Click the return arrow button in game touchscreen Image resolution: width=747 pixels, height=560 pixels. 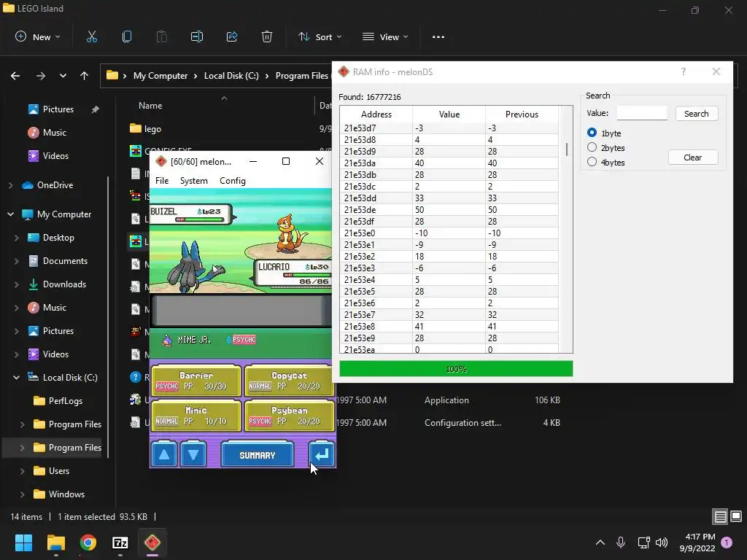[322, 454]
